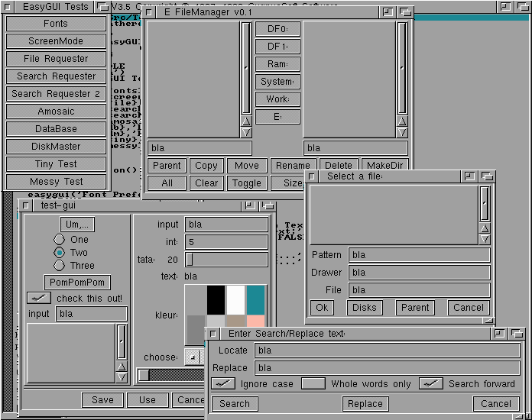Open the choose cycle gadget
The image size is (532, 420).
(x=193, y=357)
